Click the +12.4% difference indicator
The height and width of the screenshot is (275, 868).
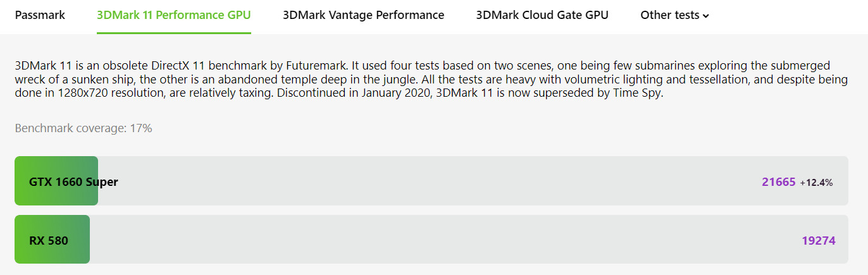click(816, 183)
